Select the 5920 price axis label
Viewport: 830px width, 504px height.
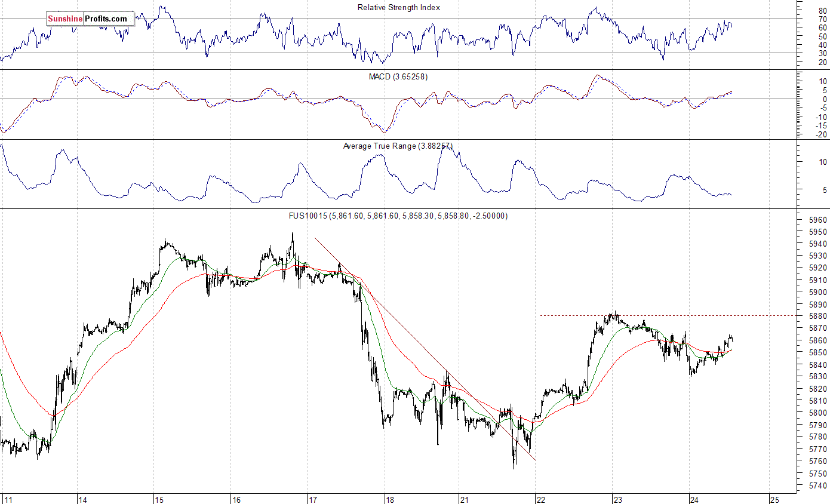(819, 268)
